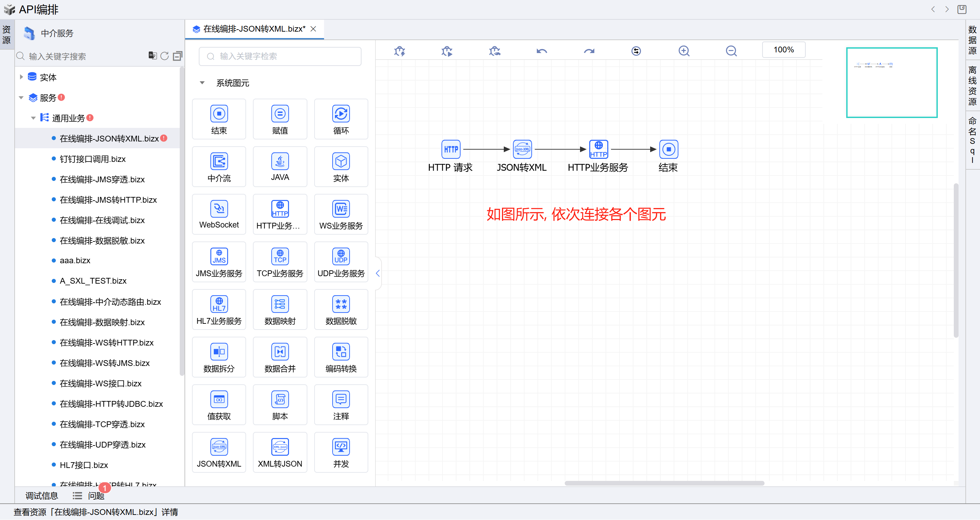Click the canvas horizontal scrollbar
This screenshot has height=520, width=980.
tap(664, 483)
